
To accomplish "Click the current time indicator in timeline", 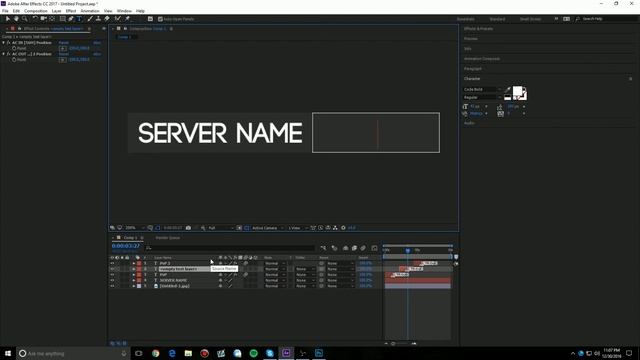I will point(407,250).
